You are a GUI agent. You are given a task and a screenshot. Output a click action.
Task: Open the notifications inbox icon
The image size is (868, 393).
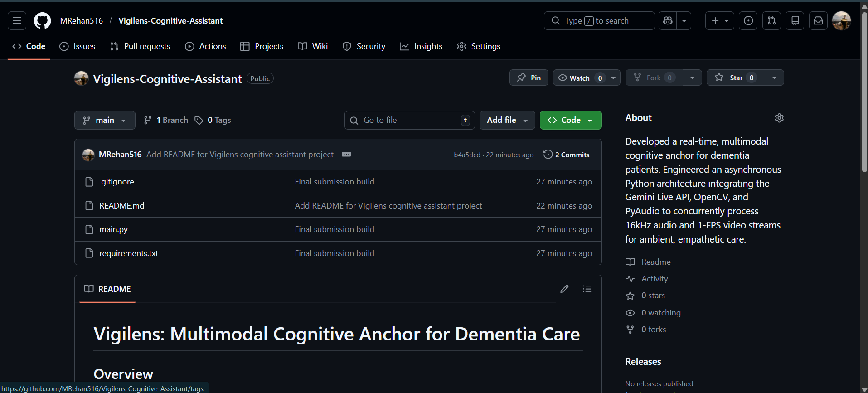pos(818,21)
